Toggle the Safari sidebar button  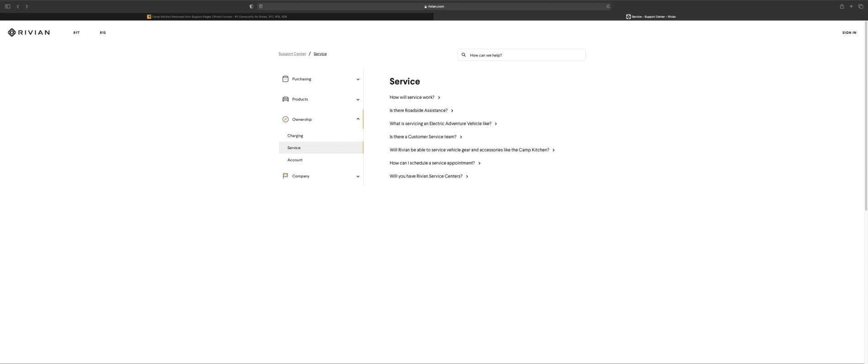[x=7, y=6]
